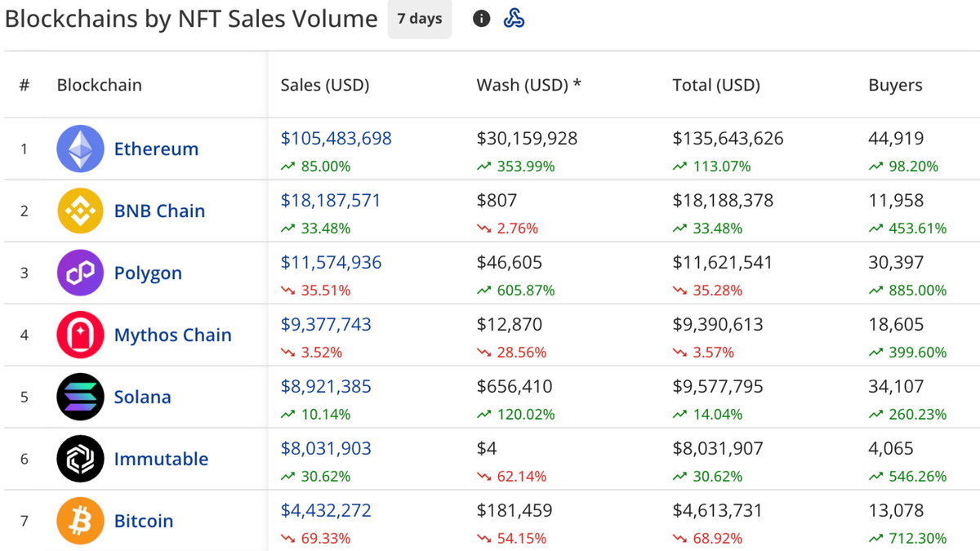
Task: Sort by the Buyers column header
Action: [895, 85]
